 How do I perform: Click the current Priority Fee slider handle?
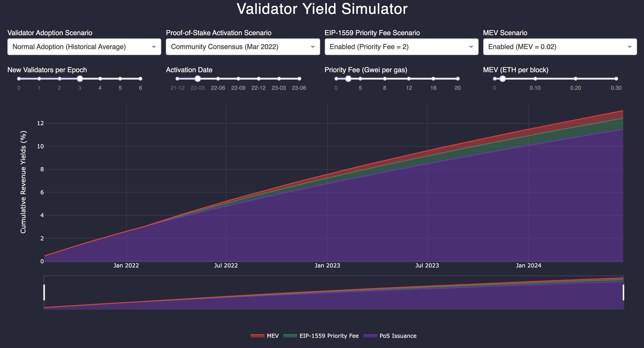coord(348,79)
